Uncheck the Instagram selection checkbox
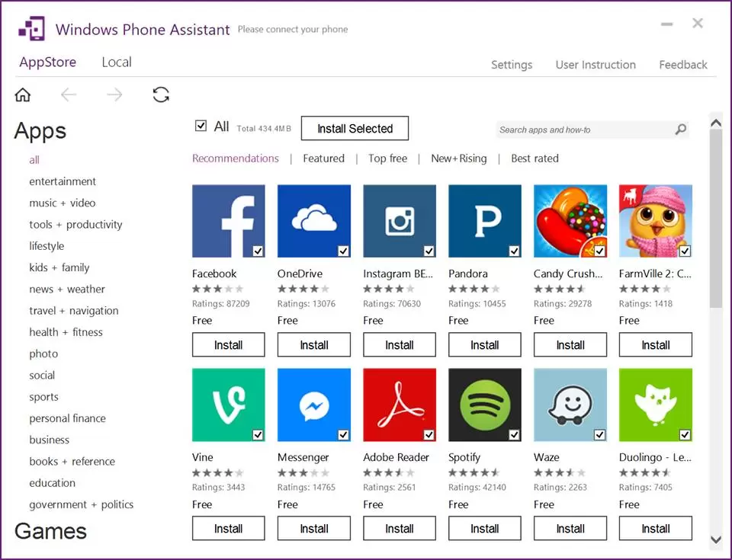Screen dimensions: 732x560 pos(429,251)
